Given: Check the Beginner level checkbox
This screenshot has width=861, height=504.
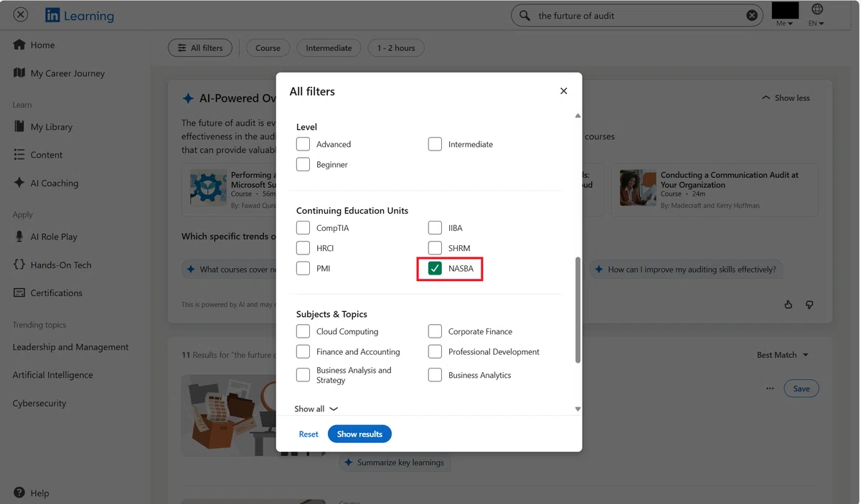Looking at the screenshot, I should pyautogui.click(x=303, y=164).
